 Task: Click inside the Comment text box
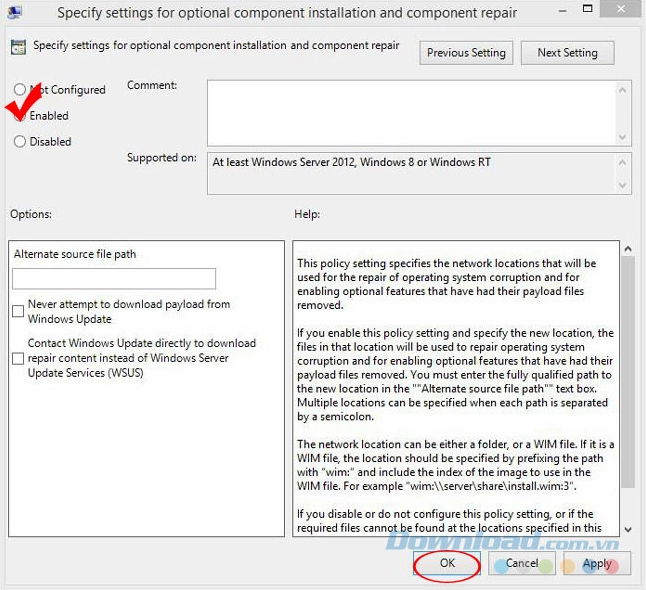tap(411, 113)
